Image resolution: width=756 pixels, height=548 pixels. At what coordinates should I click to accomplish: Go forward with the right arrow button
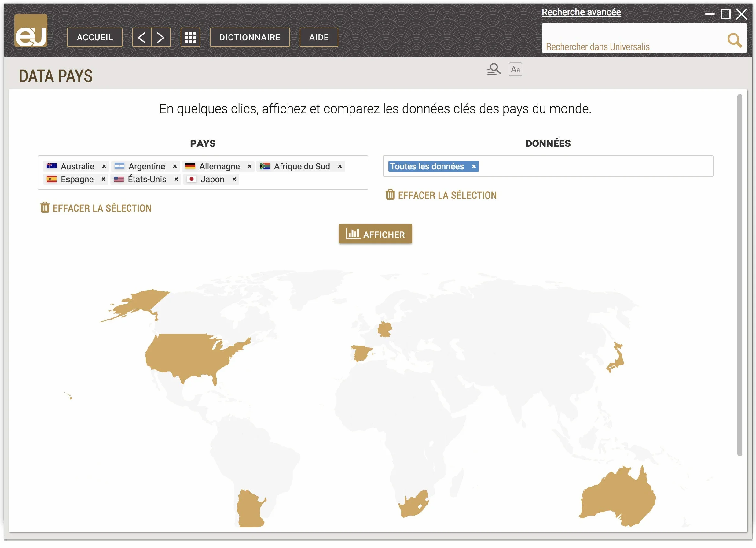[161, 37]
